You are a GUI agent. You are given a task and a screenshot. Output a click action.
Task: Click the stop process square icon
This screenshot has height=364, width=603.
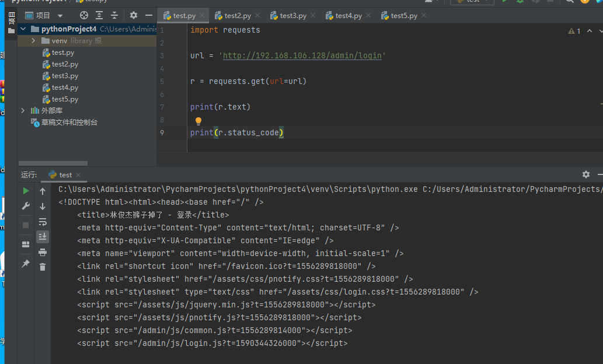tap(26, 225)
